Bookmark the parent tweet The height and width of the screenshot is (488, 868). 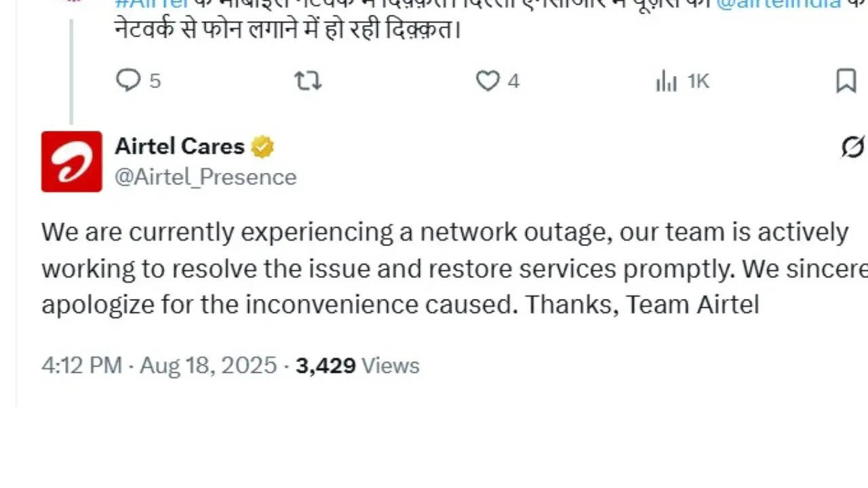tap(846, 81)
